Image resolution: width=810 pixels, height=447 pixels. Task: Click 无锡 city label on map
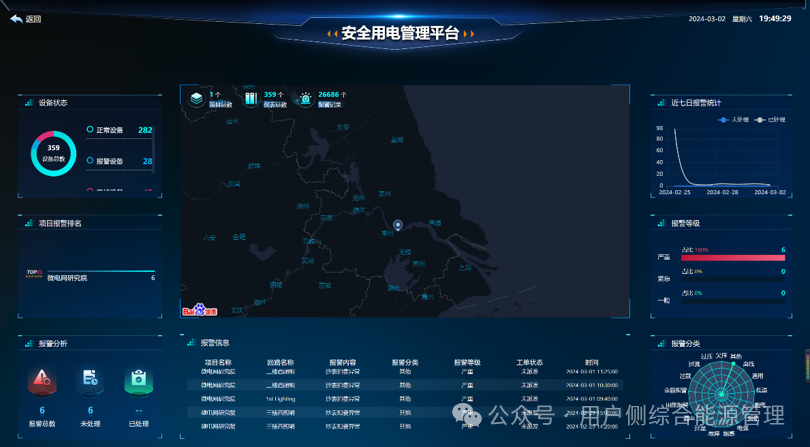404,252
